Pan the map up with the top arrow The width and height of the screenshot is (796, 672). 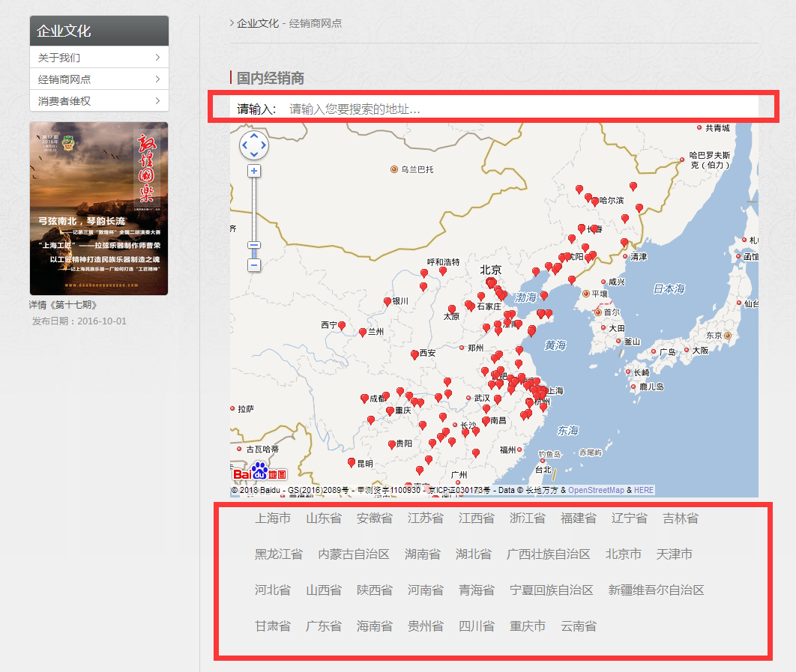click(254, 136)
